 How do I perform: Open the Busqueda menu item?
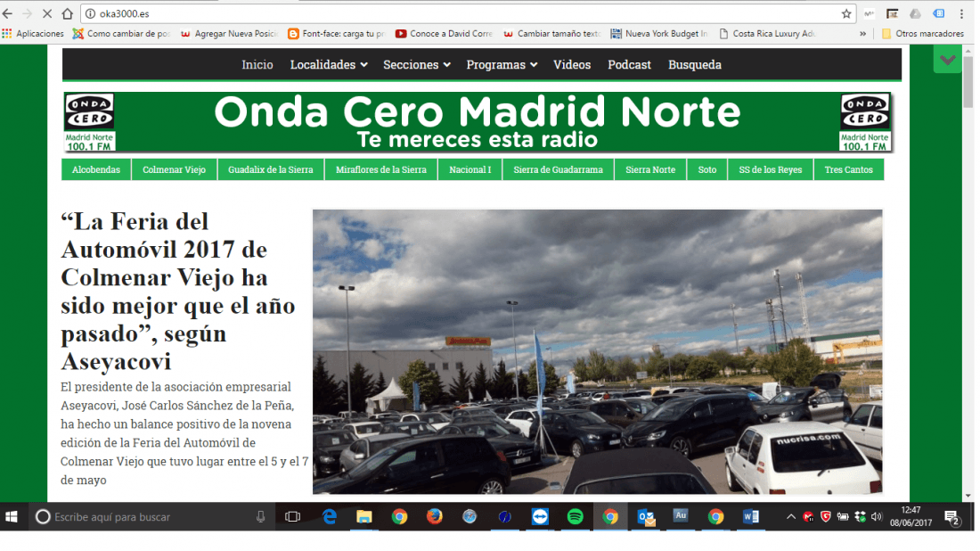694,64
